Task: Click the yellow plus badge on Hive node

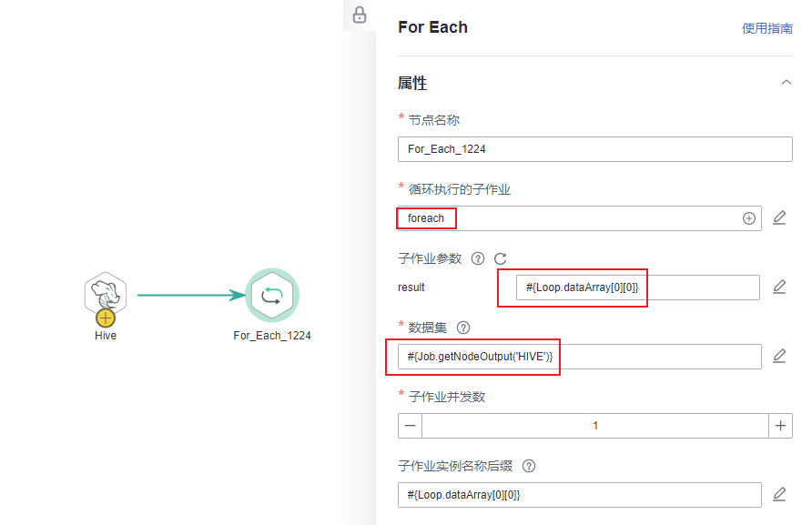Action: (106, 317)
